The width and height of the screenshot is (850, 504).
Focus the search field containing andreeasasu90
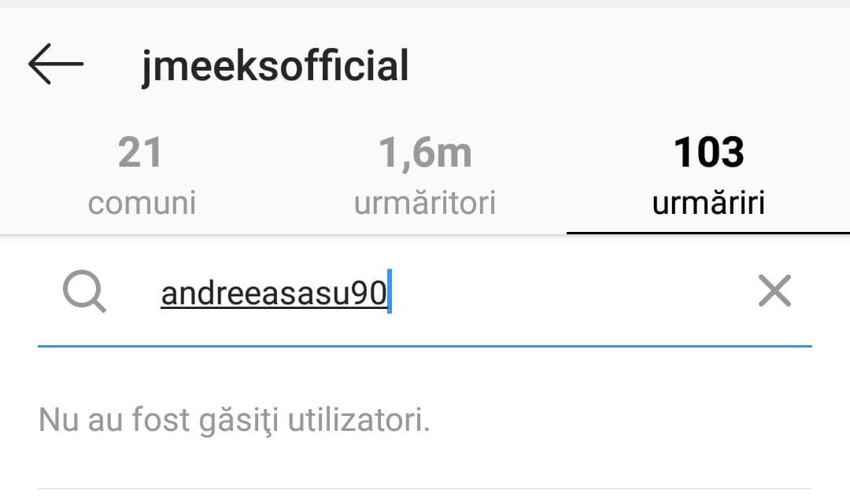pos(425,292)
